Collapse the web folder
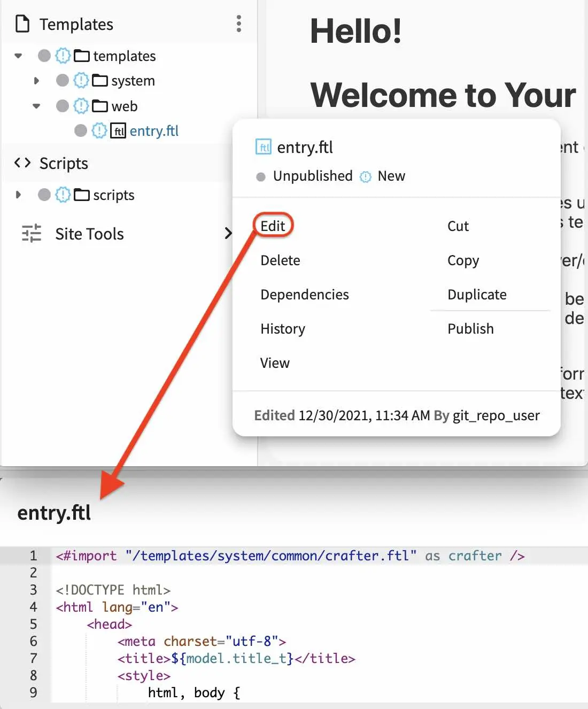 pos(36,106)
